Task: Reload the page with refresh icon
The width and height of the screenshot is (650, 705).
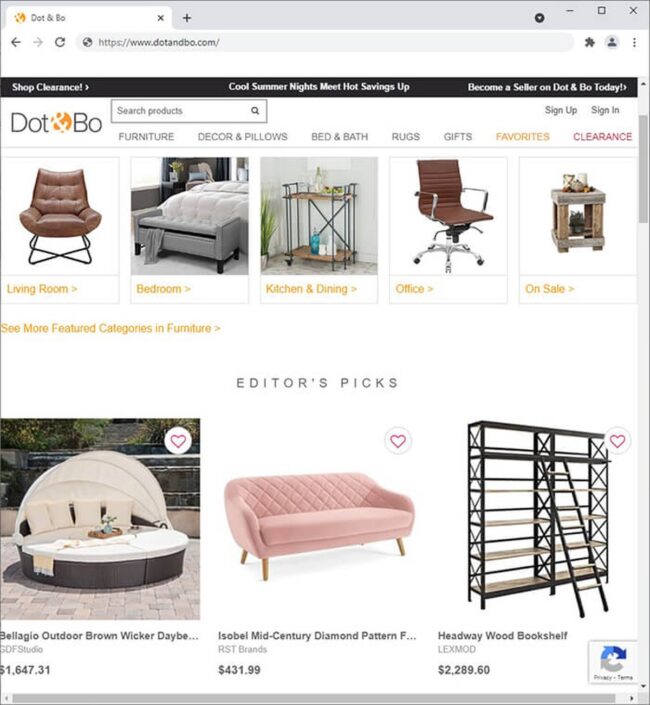Action: [60, 42]
